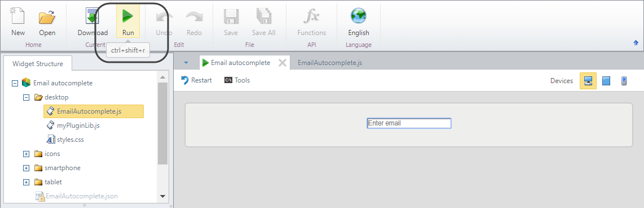The width and height of the screenshot is (644, 208).
Task: Close the Email autocomplete preview tab
Action: click(x=282, y=63)
